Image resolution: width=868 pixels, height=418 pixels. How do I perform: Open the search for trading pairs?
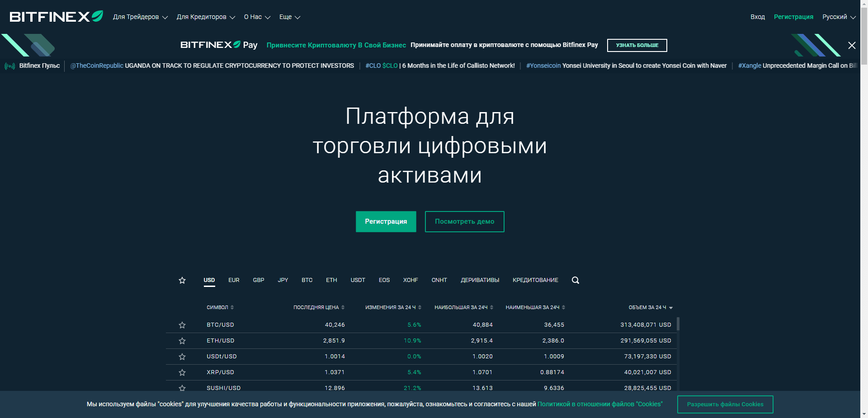click(575, 280)
